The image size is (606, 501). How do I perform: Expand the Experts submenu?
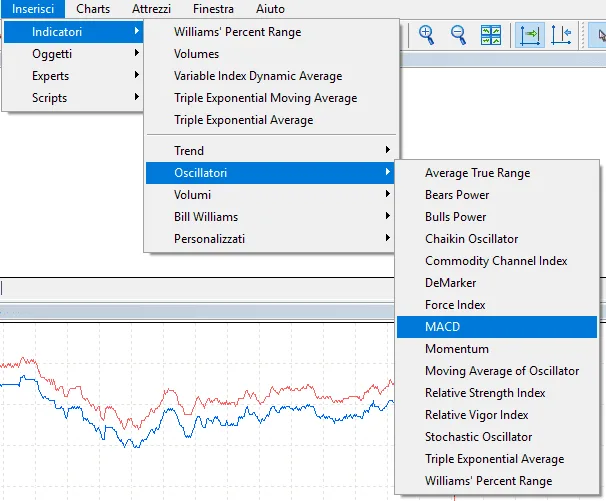73,76
